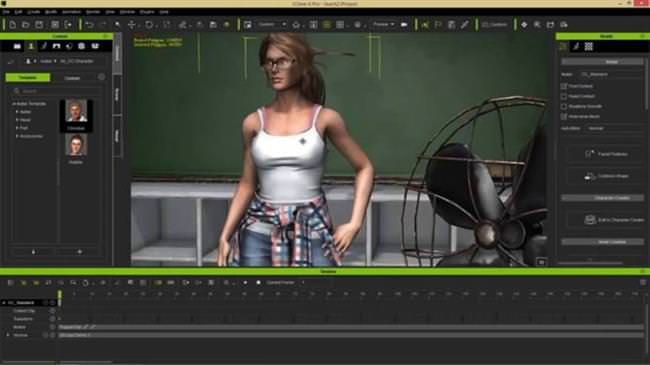The width and height of the screenshot is (650, 365).
Task: Switch to the Custom tab in Content
Action: 72,78
